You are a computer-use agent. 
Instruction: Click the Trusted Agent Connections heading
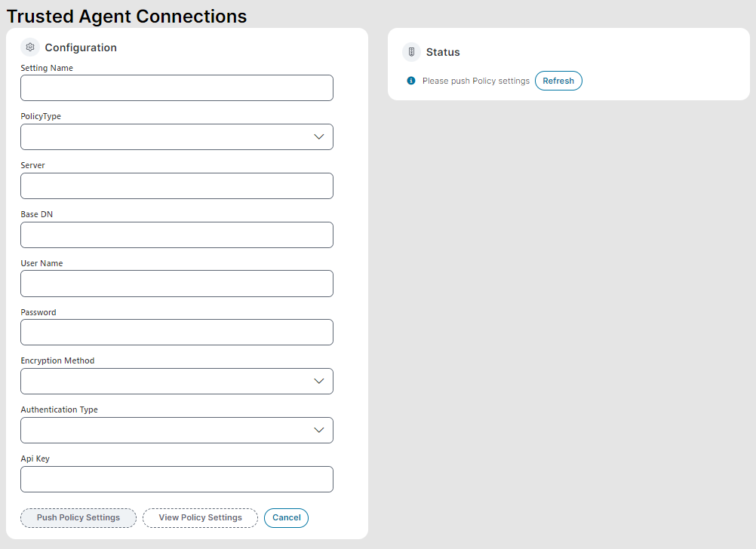[126, 16]
